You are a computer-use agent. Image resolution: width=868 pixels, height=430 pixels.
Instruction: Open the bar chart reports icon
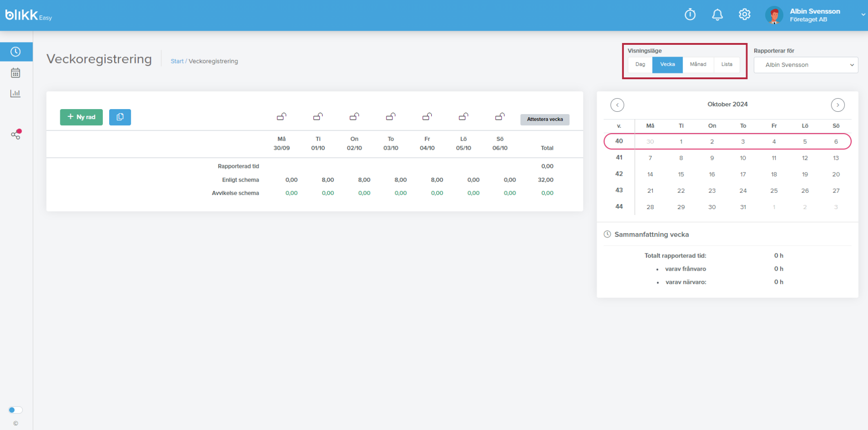(x=16, y=94)
